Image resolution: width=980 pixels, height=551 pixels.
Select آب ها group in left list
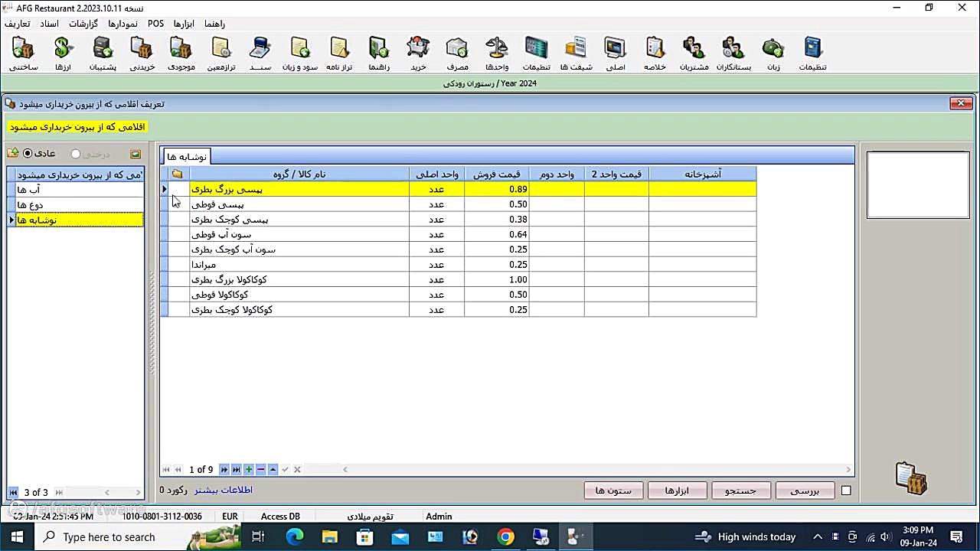click(x=80, y=190)
